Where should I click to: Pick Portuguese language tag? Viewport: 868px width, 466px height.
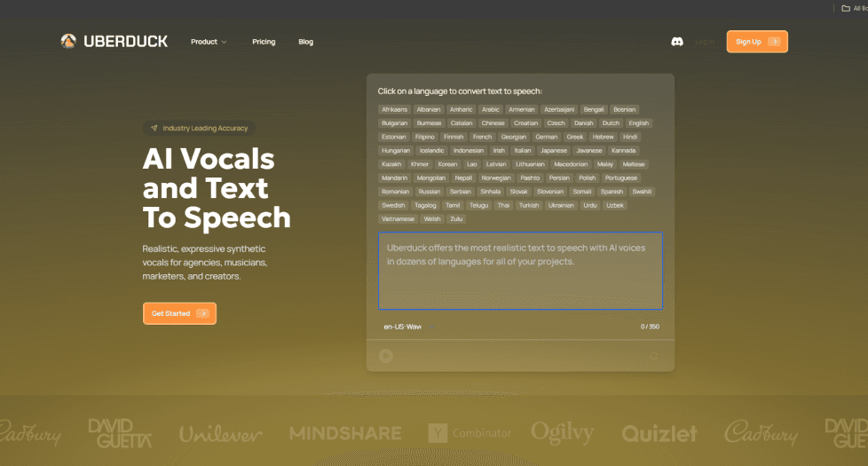click(621, 178)
